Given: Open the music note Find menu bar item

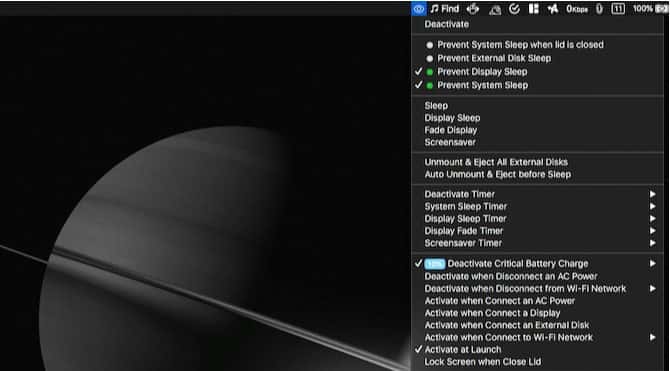Looking at the screenshot, I should 445,9.
